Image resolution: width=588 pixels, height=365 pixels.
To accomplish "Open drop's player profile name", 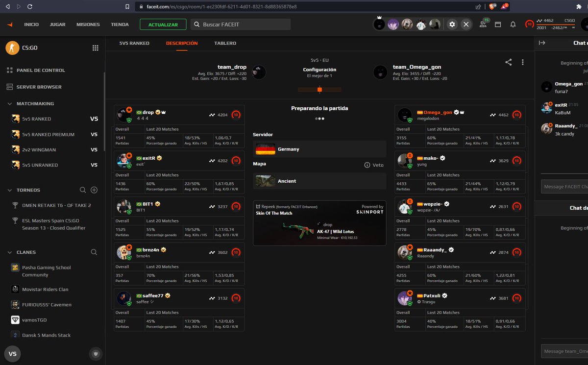I will tap(148, 112).
